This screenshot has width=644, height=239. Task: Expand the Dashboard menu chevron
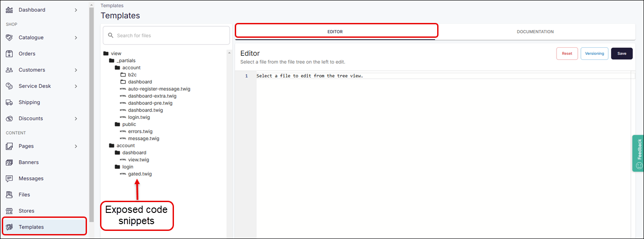(76, 10)
